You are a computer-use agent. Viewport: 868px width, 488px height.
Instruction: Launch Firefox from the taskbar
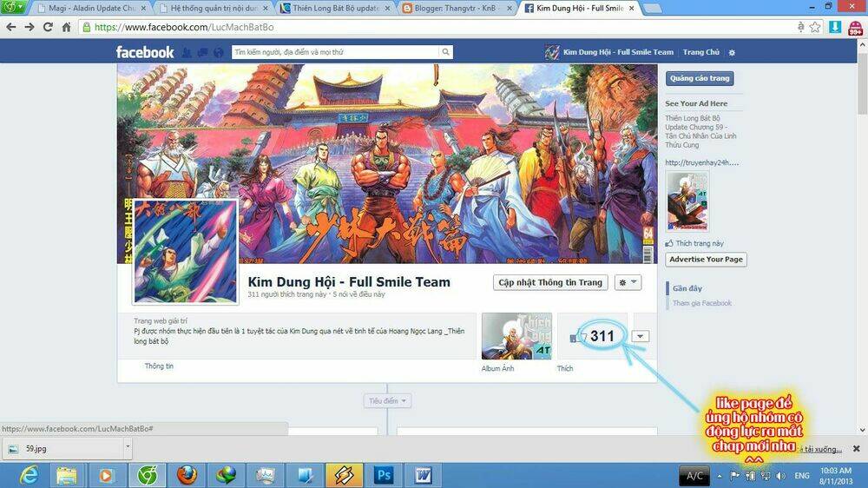tap(187, 475)
